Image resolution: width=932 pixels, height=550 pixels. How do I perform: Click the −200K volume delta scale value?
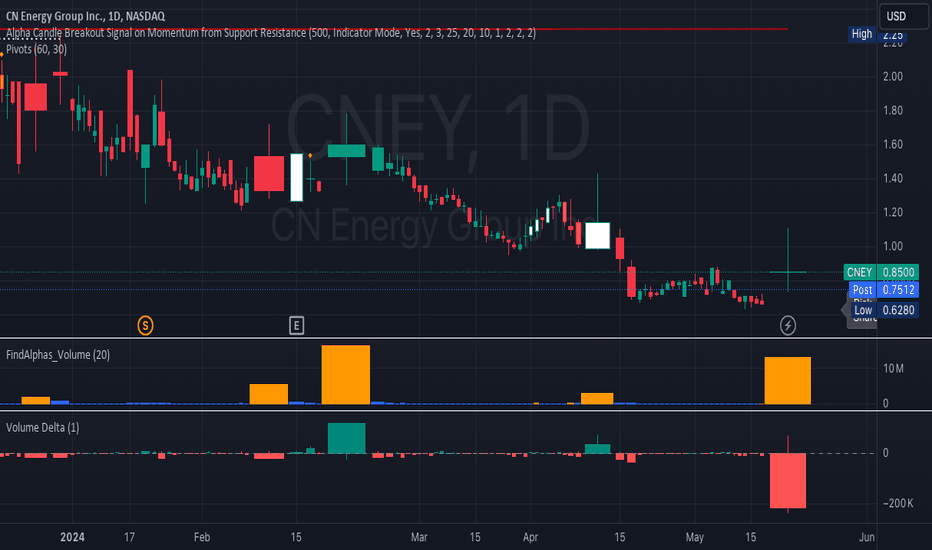(898, 503)
